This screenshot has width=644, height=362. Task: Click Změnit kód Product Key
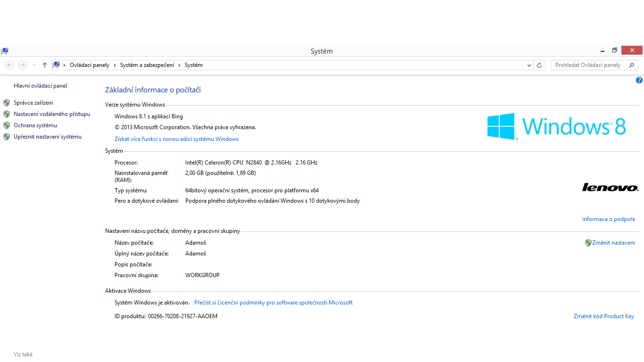[x=604, y=316]
